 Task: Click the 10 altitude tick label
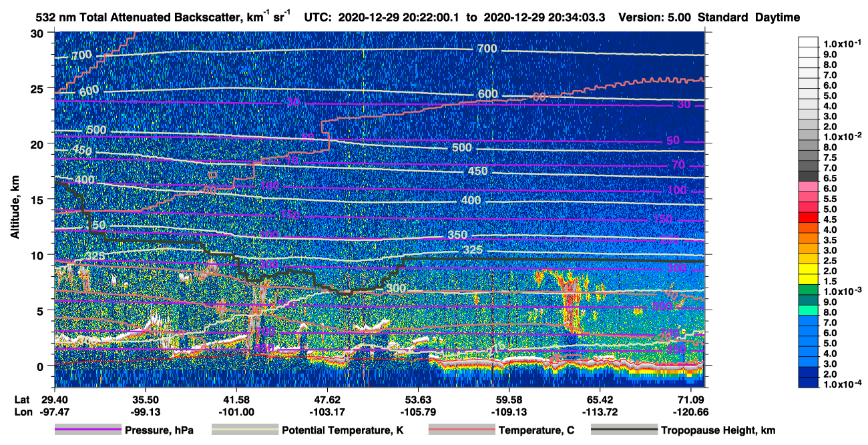click(37, 255)
